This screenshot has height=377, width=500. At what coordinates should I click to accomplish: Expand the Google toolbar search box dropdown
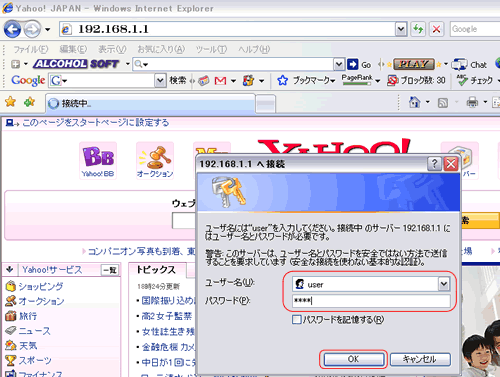(x=160, y=80)
